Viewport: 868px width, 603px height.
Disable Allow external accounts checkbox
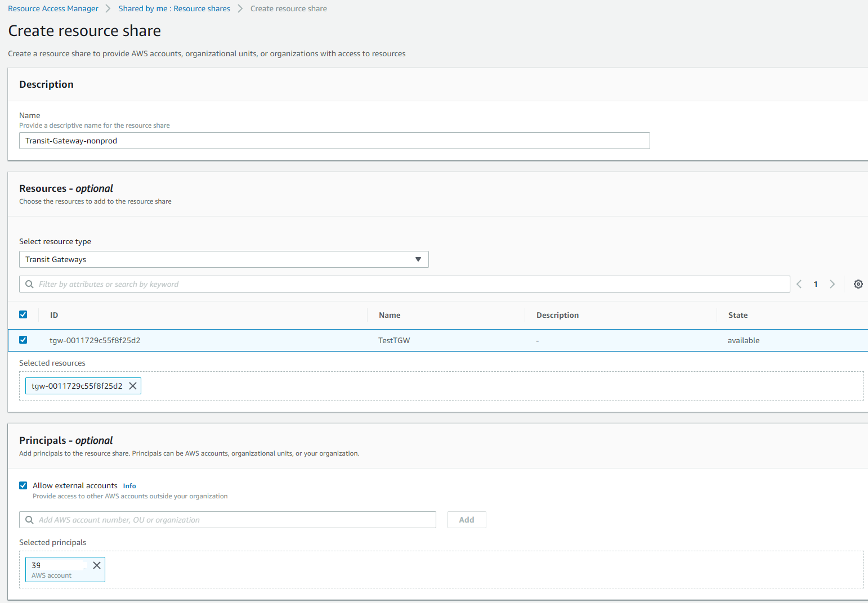[23, 485]
